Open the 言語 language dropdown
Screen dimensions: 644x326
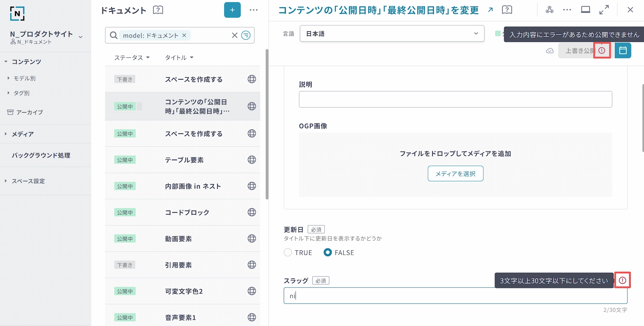click(x=392, y=34)
